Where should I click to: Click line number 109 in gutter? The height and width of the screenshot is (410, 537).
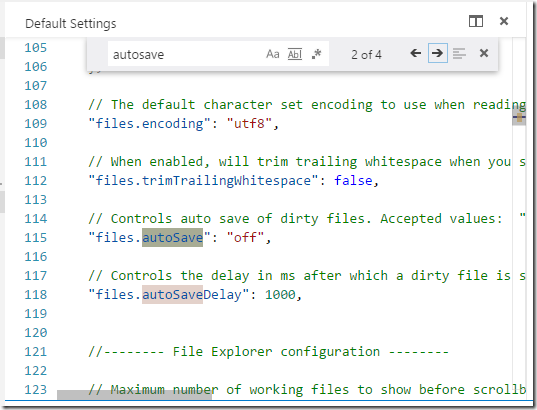35,123
